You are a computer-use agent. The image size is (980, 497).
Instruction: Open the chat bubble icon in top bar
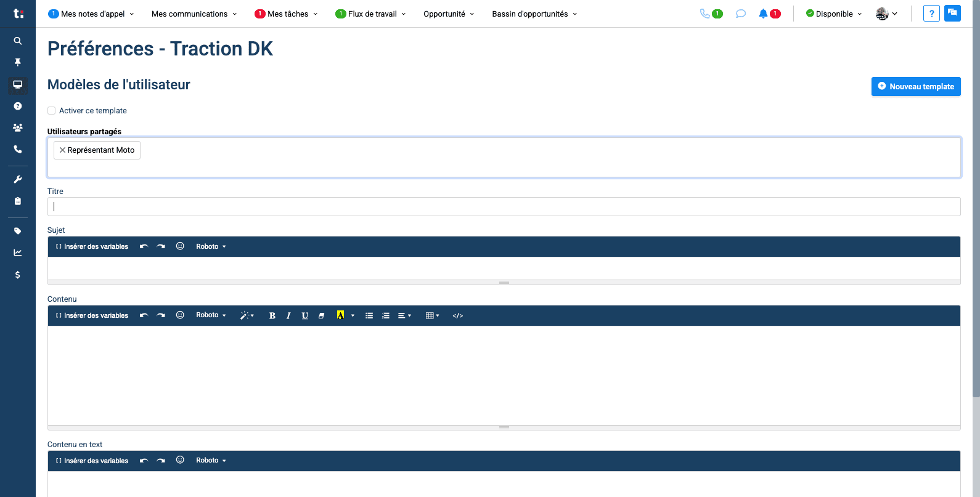[x=741, y=14]
